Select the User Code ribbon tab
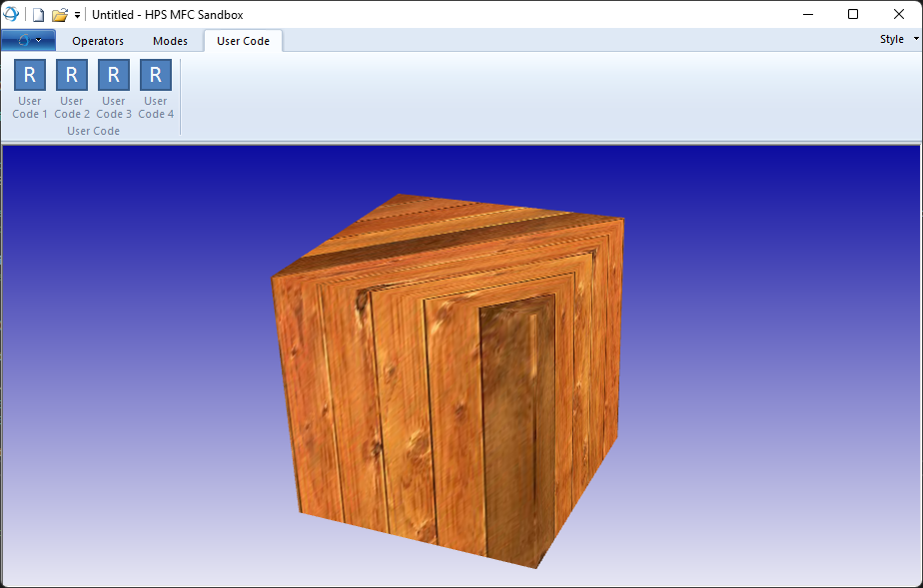This screenshot has height=588, width=923. click(x=242, y=41)
